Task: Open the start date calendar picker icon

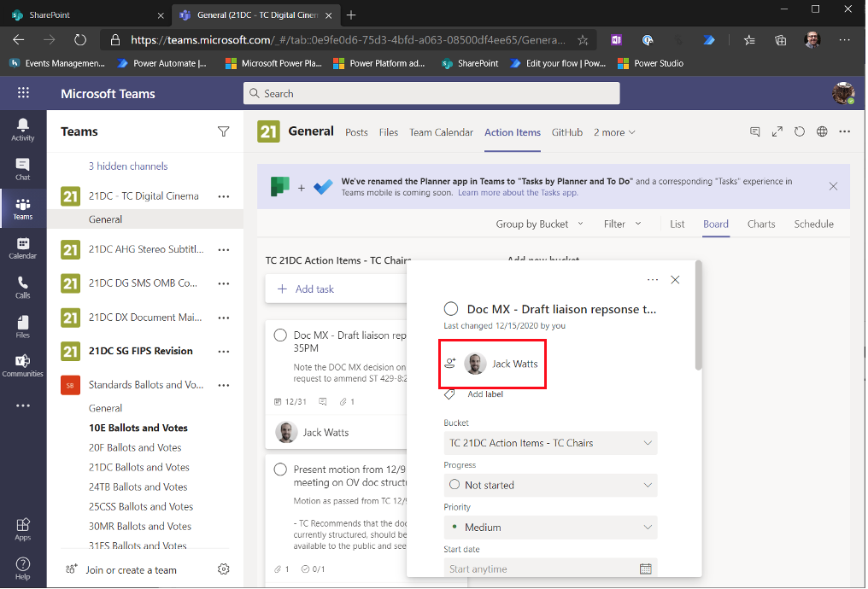Action: 646,569
